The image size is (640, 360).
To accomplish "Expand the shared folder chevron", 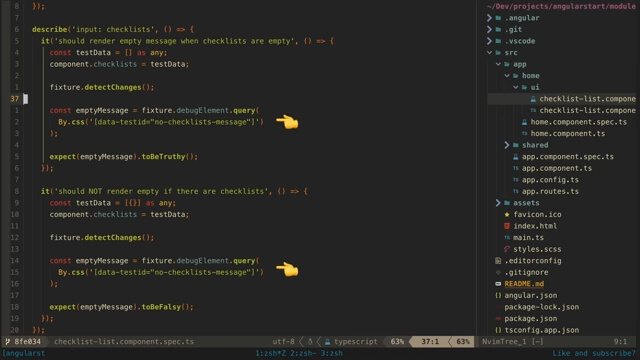I will pyautogui.click(x=507, y=145).
